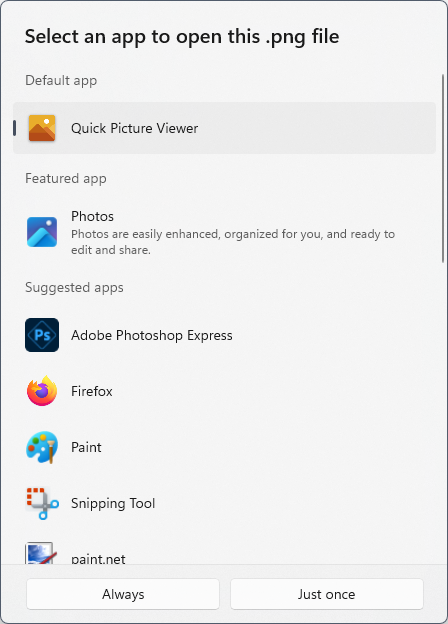Select the paint.net text label
This screenshot has height=624, width=448.
pos(98,558)
